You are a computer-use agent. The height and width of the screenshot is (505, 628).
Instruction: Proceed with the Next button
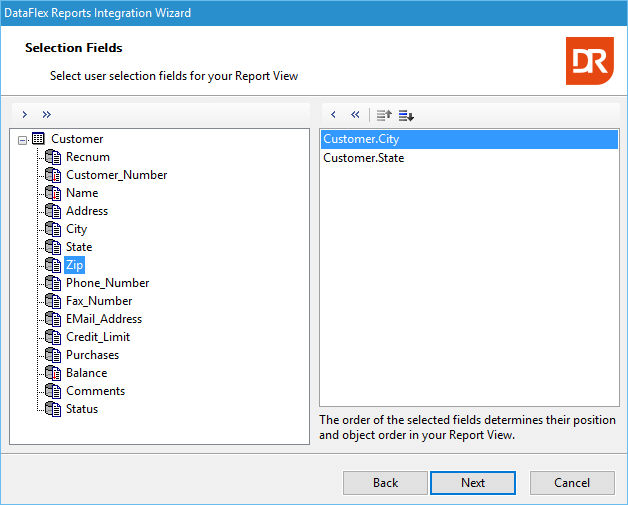tap(473, 483)
